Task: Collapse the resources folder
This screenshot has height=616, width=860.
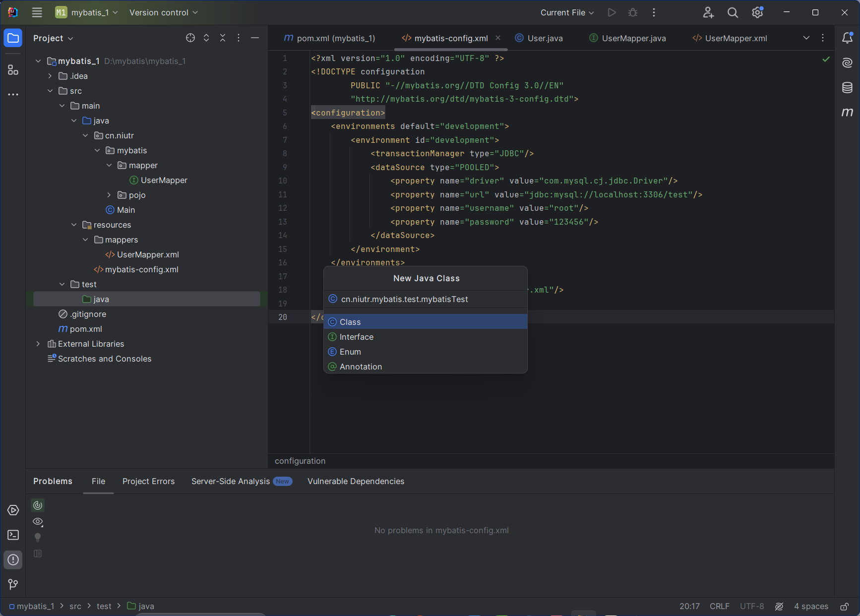Action: (74, 225)
